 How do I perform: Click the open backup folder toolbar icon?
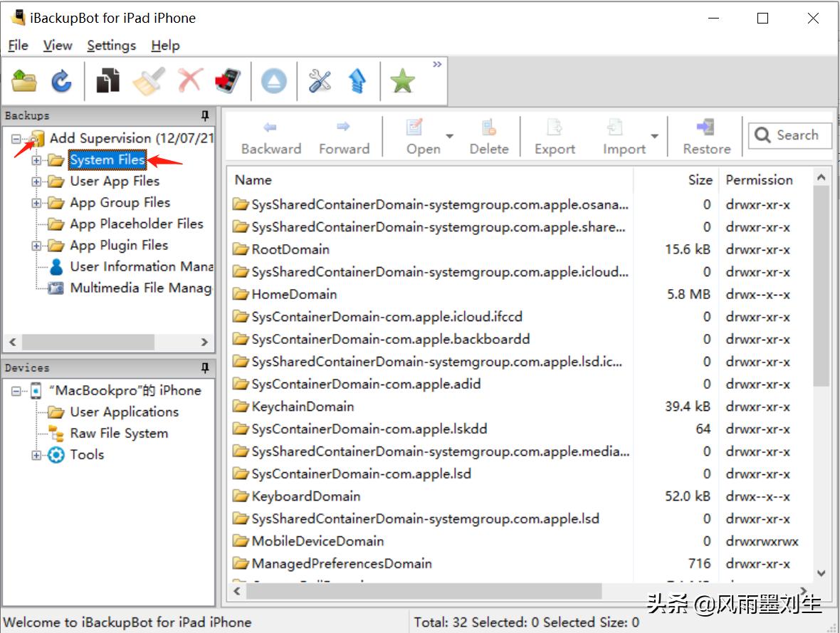click(x=25, y=81)
